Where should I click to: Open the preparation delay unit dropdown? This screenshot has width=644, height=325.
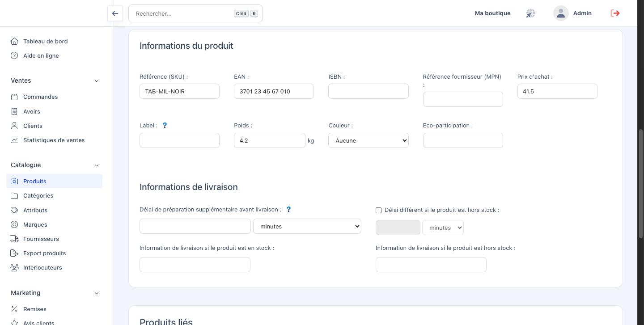coord(307,226)
